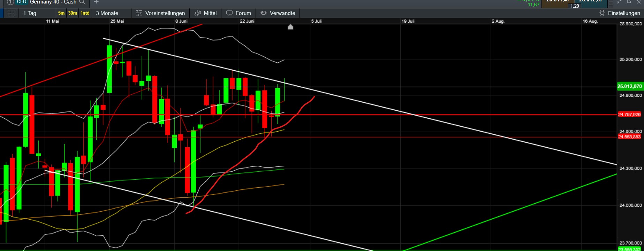Screen dimensions: 644x251
Task: Click the green 11,67 change value
Action: click(533, 5)
